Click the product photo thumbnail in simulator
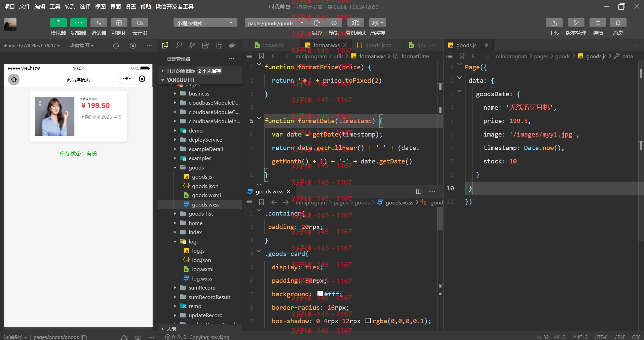Screen dimensions: 644x340 click(54, 116)
